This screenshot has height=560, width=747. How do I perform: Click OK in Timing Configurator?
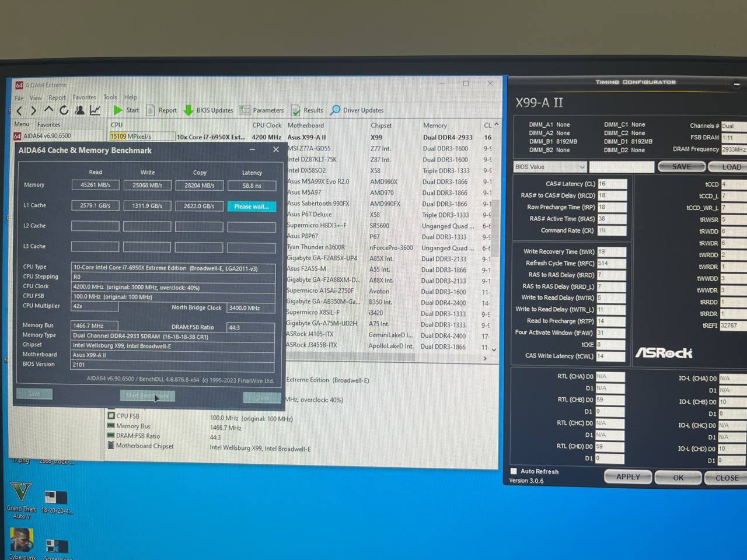(x=678, y=478)
